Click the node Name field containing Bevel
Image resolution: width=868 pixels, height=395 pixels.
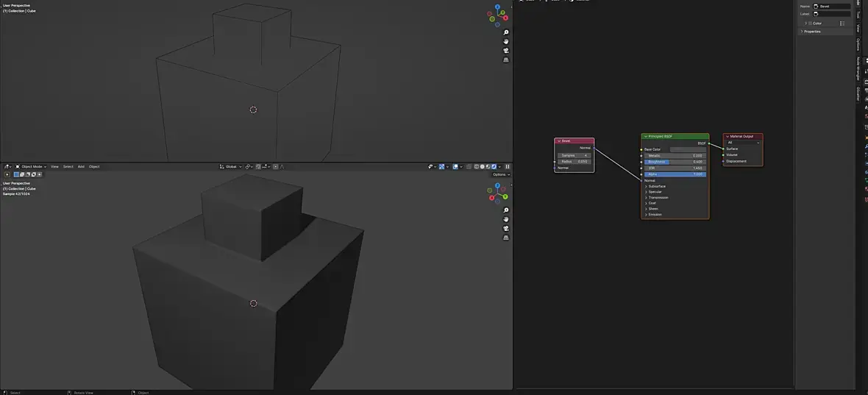click(831, 6)
